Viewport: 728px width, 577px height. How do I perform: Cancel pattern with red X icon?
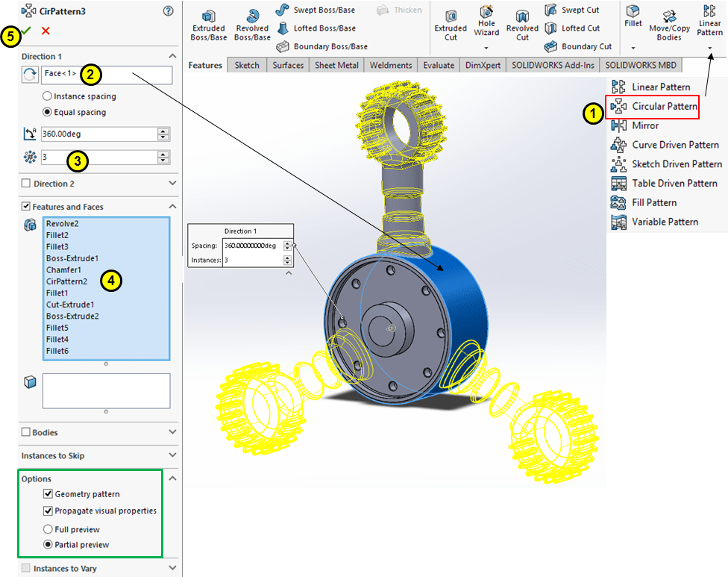(46, 31)
